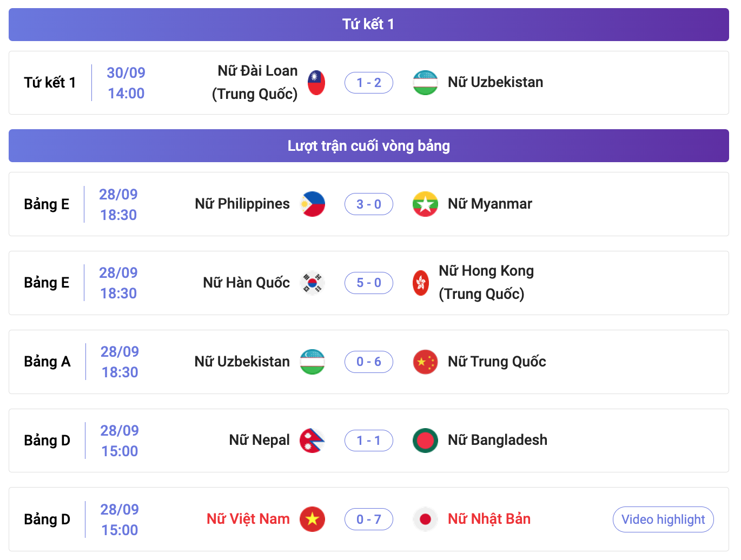Select the Lượt trận cuối vòng bảng header
Viewport: 741px width, 560px height.
[x=369, y=146]
